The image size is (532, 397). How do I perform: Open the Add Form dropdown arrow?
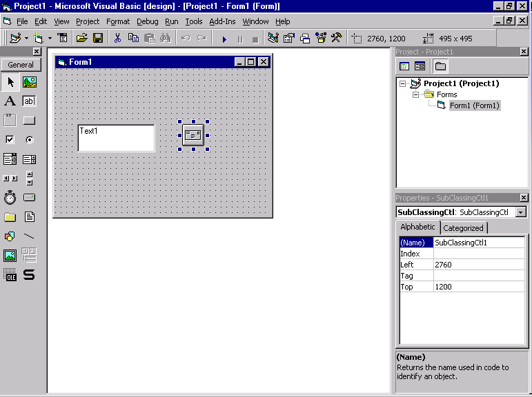click(x=50, y=38)
